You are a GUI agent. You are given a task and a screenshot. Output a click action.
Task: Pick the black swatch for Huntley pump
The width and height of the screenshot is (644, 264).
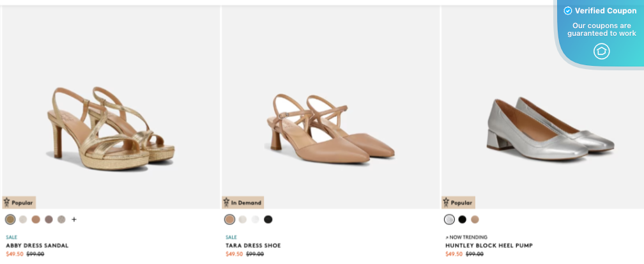(463, 219)
